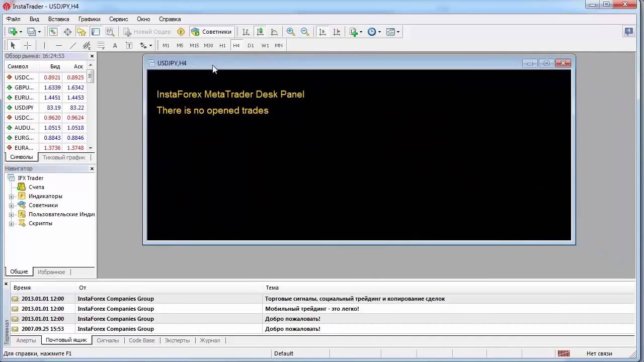Switch to Избранное tab in Navigator

[51, 271]
